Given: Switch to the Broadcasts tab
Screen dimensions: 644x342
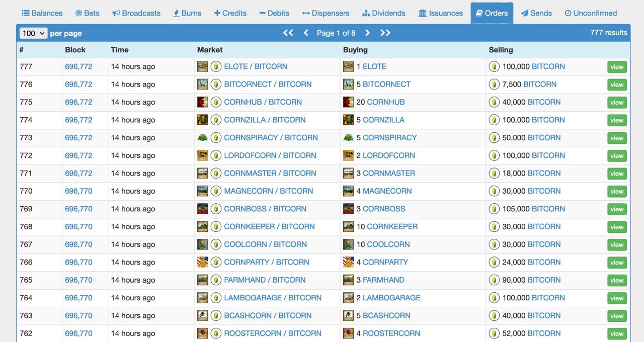Looking at the screenshot, I should pyautogui.click(x=136, y=13).
